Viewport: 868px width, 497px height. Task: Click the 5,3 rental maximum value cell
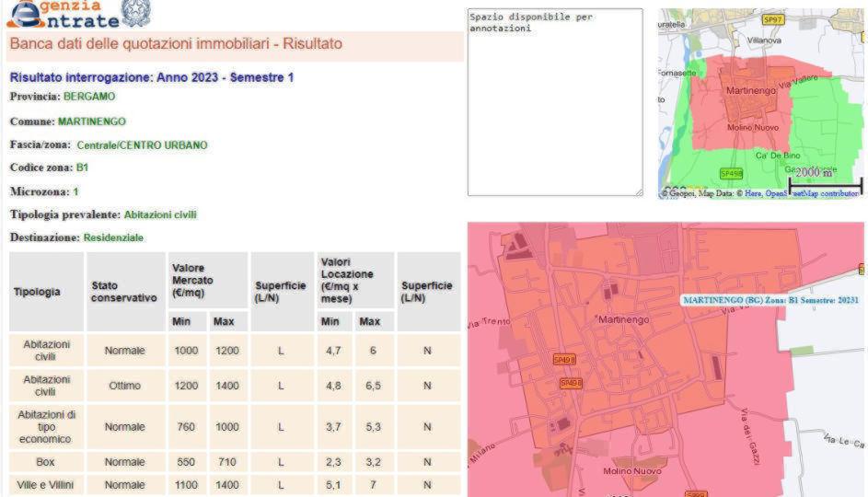click(x=373, y=427)
